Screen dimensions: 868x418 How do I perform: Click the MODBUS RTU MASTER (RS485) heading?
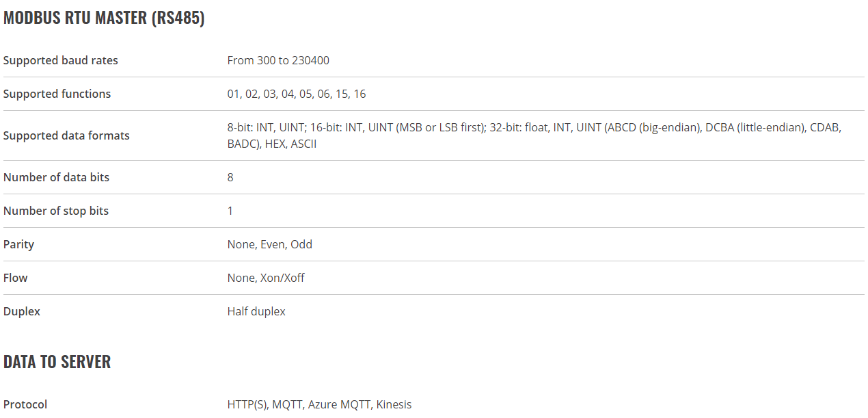pyautogui.click(x=104, y=18)
